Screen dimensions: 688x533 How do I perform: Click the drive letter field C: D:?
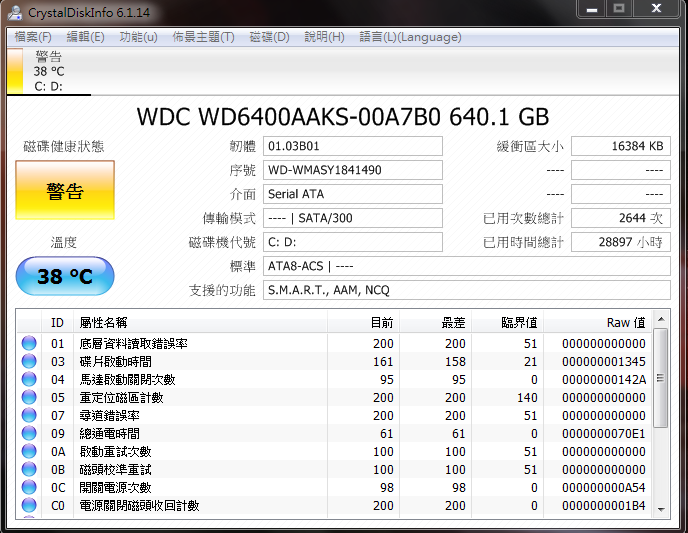coord(353,242)
